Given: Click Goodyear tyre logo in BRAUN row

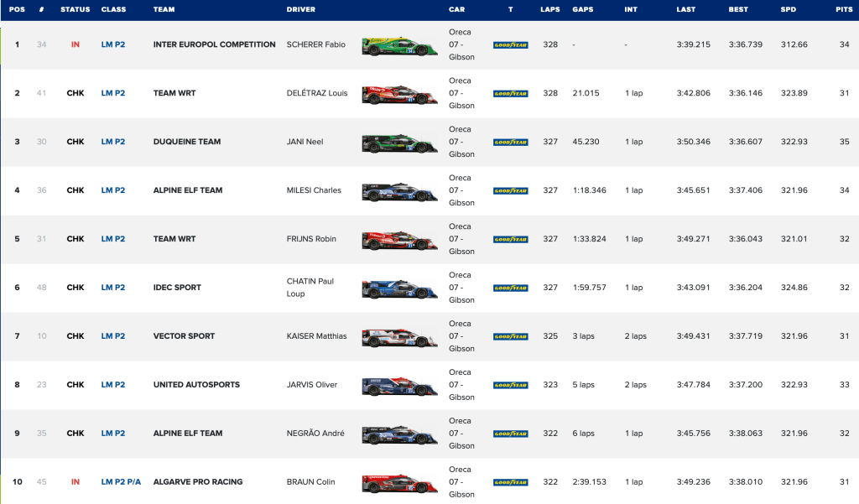Looking at the screenshot, I should (511, 482).
